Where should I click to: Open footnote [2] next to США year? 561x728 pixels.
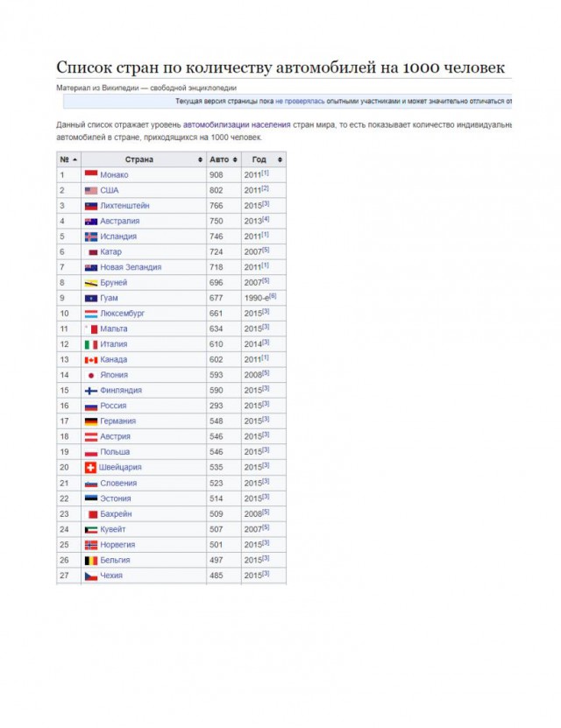(266, 188)
